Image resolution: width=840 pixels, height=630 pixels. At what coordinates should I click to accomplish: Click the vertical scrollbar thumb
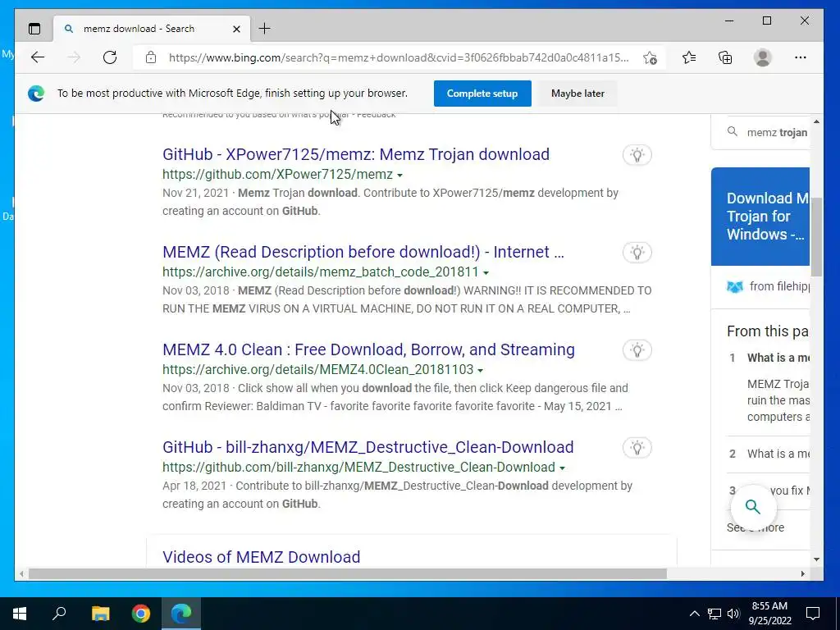point(816,237)
